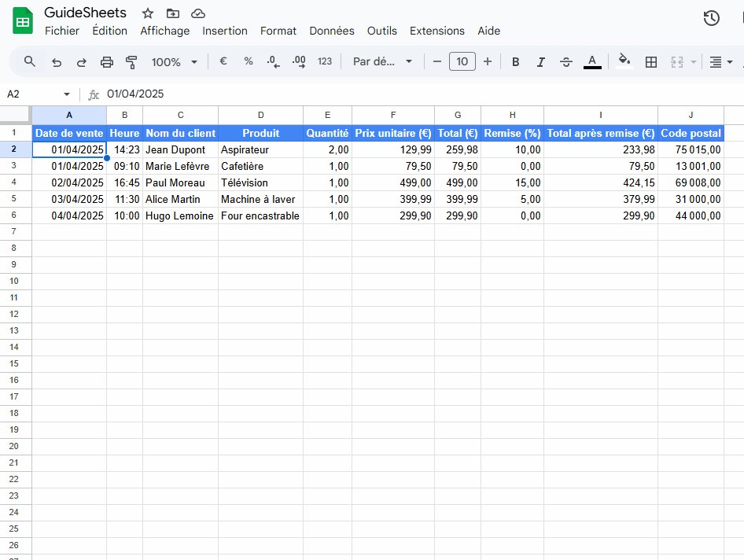Click the undo arrow icon
Image resolution: width=744 pixels, height=560 pixels.
[56, 62]
